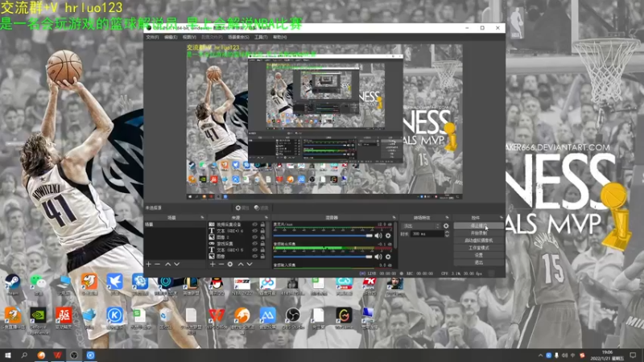Select 场景 item in Scenes list
The height and width of the screenshot is (362, 644).
[x=175, y=225]
